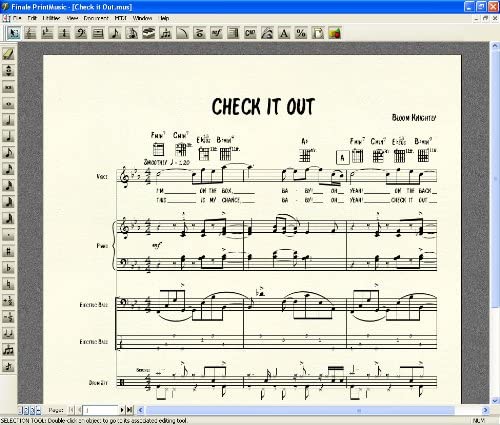Choose the double whole note duration

(x=8, y=87)
